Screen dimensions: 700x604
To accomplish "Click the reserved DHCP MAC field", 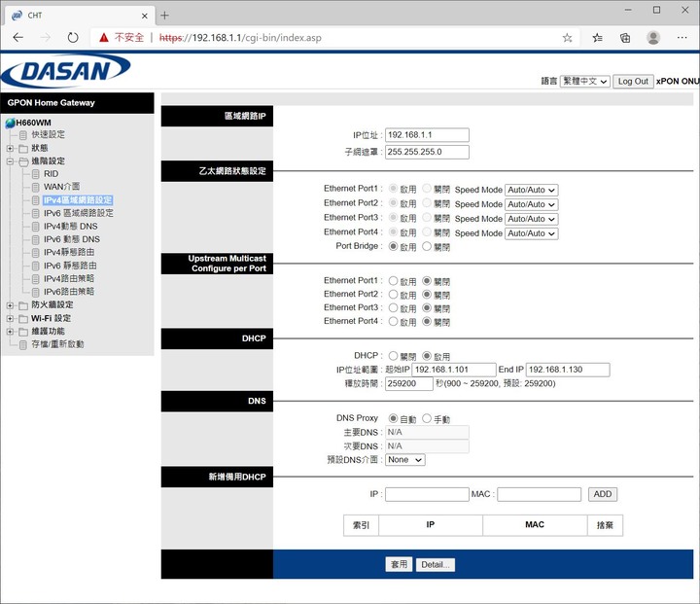I will (x=540, y=494).
